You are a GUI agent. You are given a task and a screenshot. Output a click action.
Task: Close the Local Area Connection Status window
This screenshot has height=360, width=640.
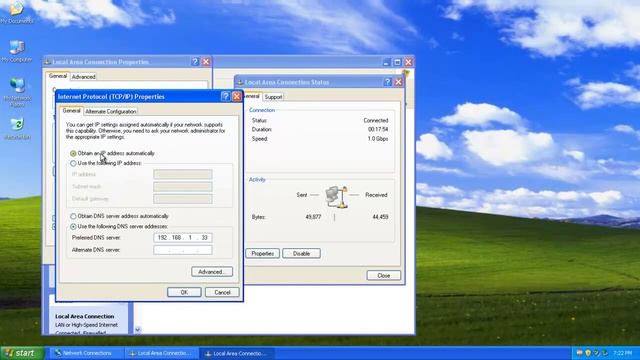(x=398, y=82)
